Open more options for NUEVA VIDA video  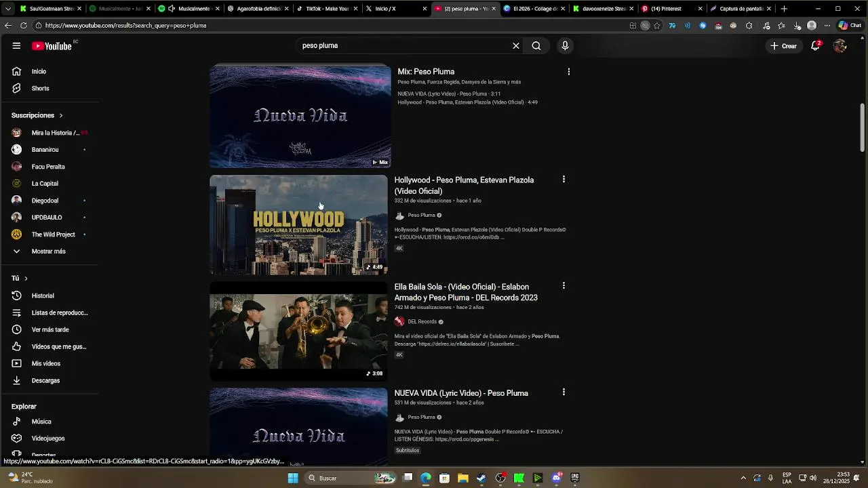tap(564, 392)
